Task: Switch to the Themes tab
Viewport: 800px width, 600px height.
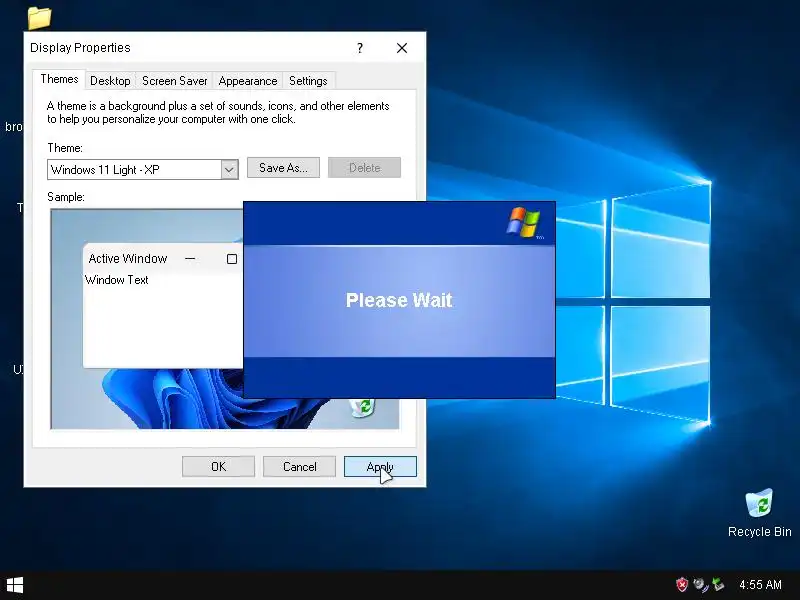Action: (59, 79)
